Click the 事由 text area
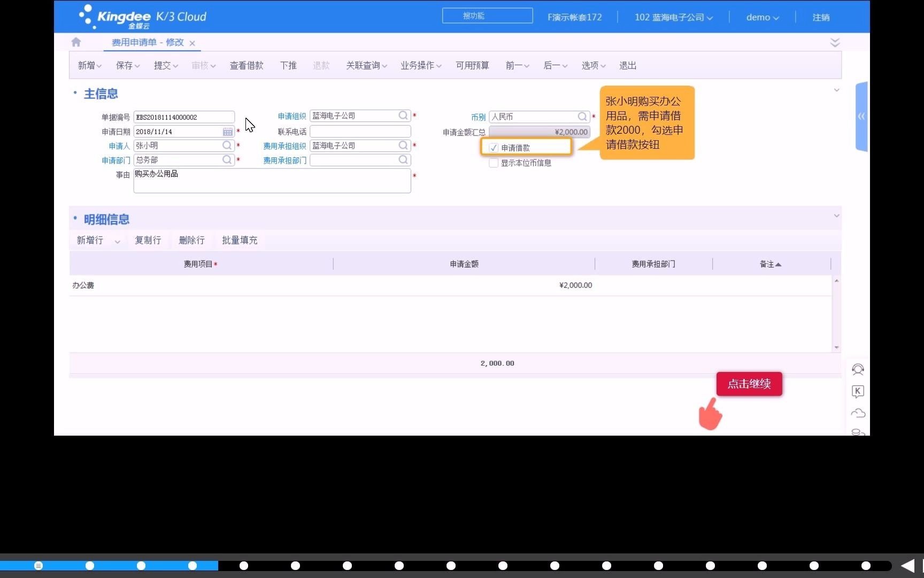924x578 pixels. [272, 181]
